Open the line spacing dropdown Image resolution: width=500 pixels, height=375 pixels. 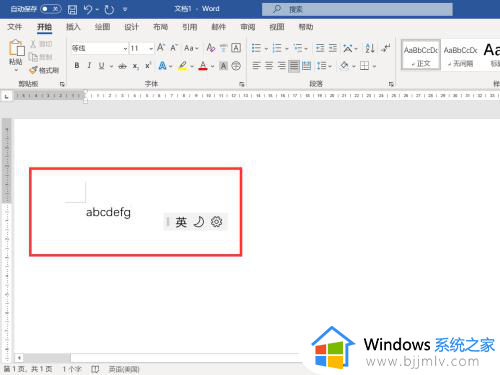pyautogui.click(x=324, y=66)
